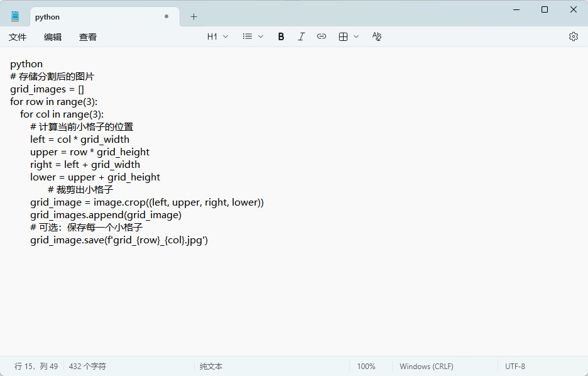Toggle italic formatting
Viewport: 588px width, 376px height.
[x=301, y=36]
